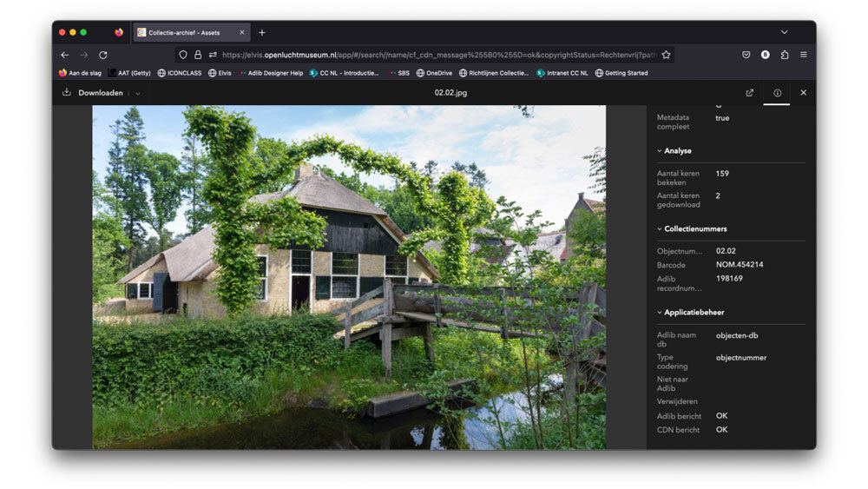
Task: Select the download count value 2
Action: tap(718, 195)
